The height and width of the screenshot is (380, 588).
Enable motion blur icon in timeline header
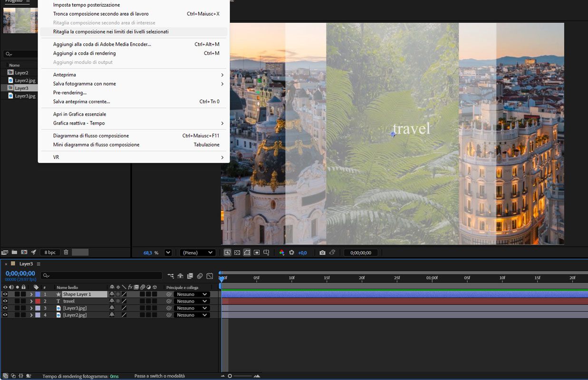[x=200, y=276]
